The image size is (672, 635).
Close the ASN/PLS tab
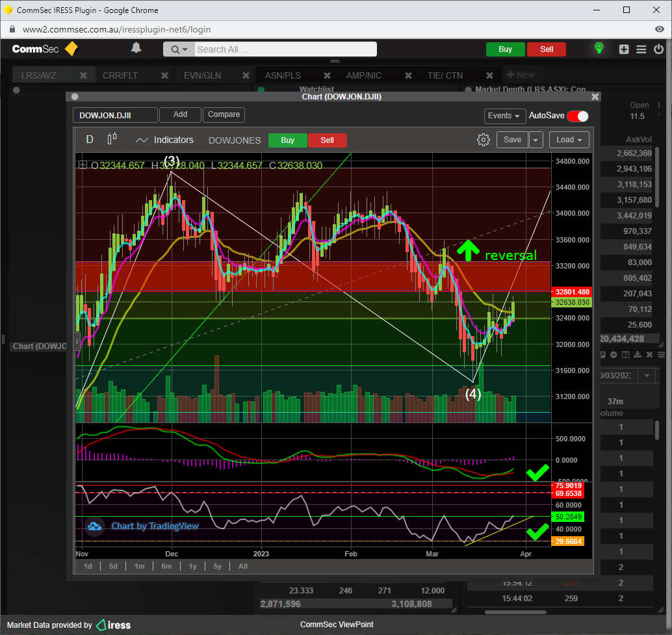coord(327,75)
